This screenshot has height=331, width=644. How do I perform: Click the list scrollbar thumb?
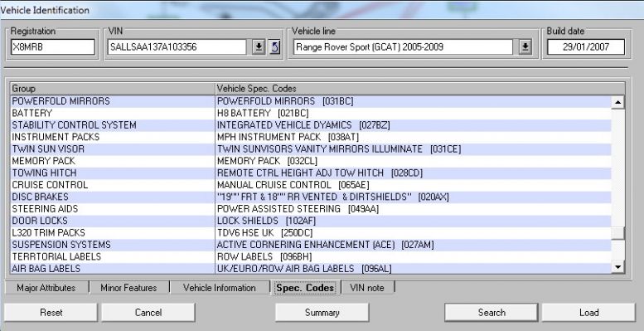tap(617, 233)
